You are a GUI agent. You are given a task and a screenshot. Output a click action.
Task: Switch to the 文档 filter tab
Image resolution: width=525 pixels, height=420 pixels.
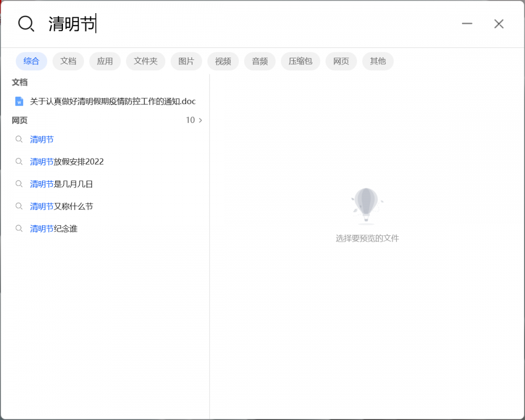[x=68, y=61]
